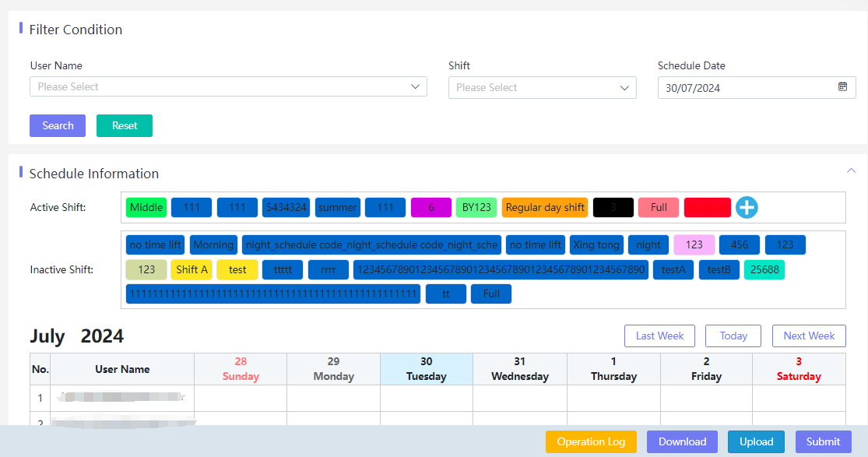Image resolution: width=868 pixels, height=457 pixels.
Task: Submit the schedule
Action: coord(823,441)
